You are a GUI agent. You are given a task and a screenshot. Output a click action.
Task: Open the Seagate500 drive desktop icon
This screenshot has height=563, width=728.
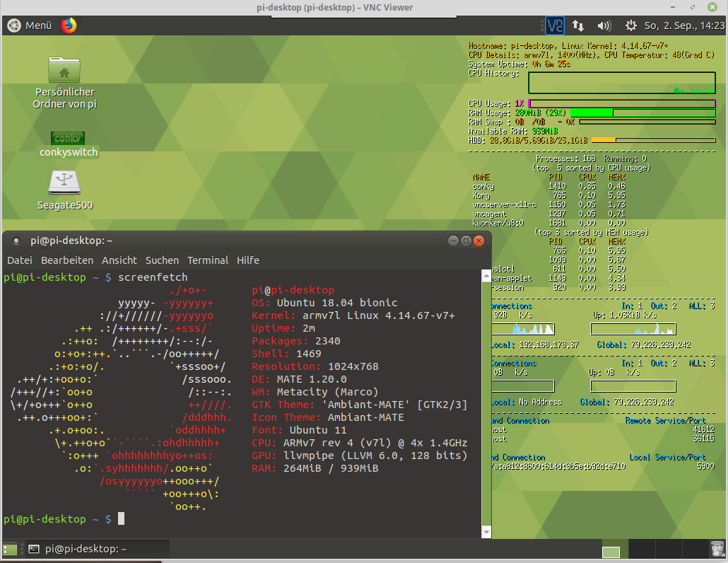pyautogui.click(x=64, y=183)
